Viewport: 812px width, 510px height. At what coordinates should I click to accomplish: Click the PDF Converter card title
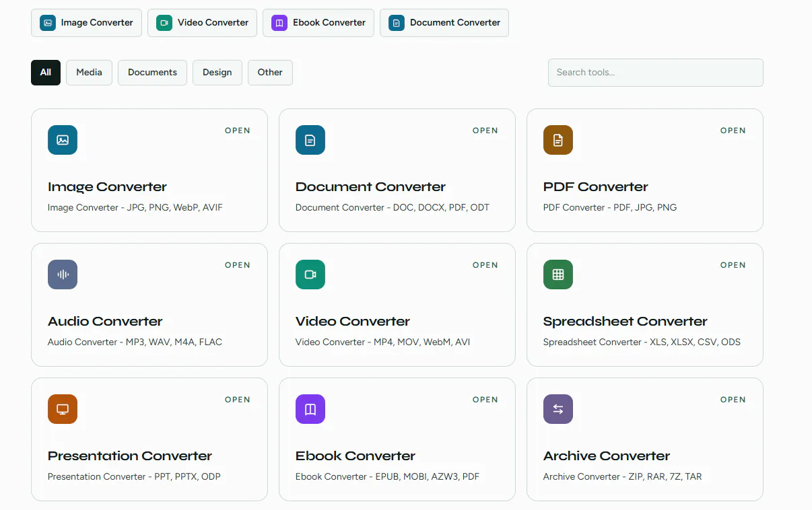click(596, 187)
